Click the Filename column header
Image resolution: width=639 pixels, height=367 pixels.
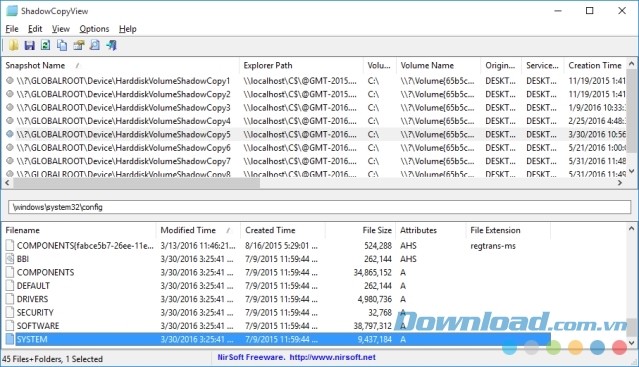79,230
